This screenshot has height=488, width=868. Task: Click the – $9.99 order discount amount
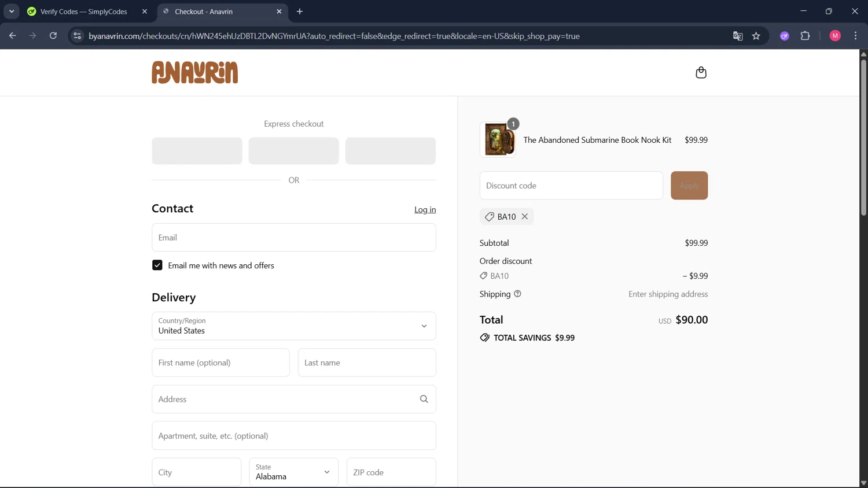coord(695,276)
